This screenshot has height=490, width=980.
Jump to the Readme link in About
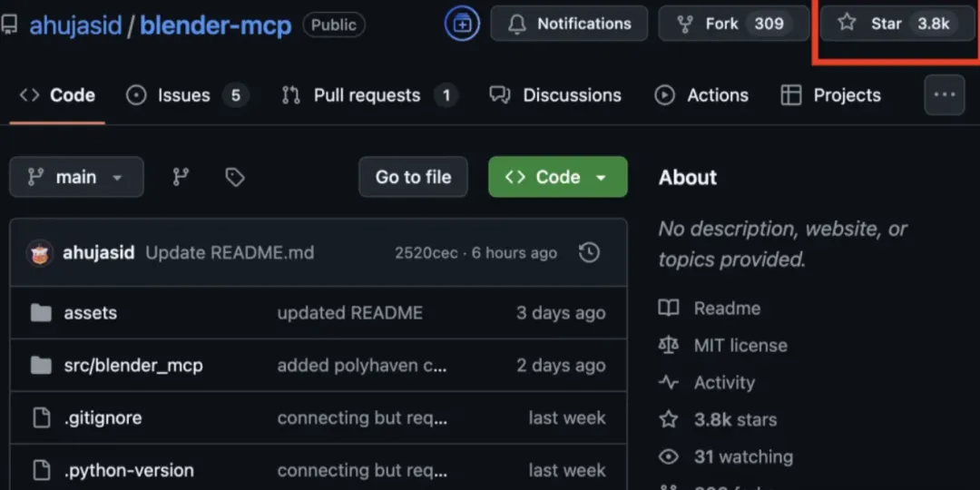[x=727, y=309]
